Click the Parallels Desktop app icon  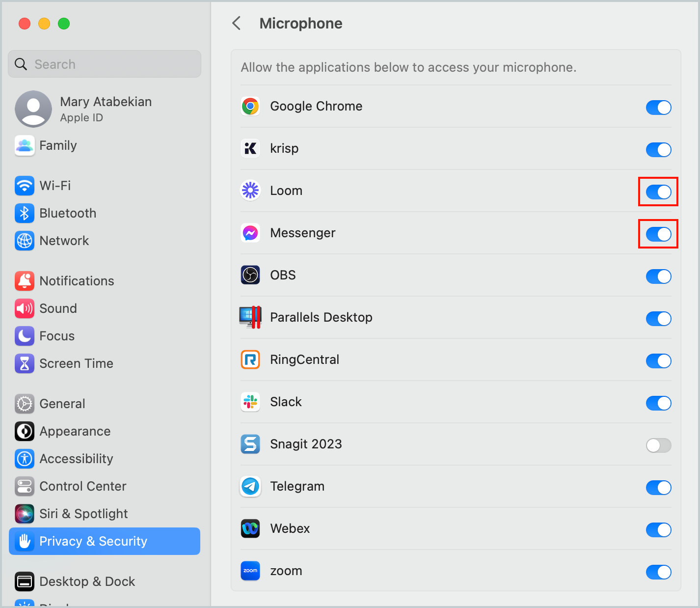tap(250, 317)
